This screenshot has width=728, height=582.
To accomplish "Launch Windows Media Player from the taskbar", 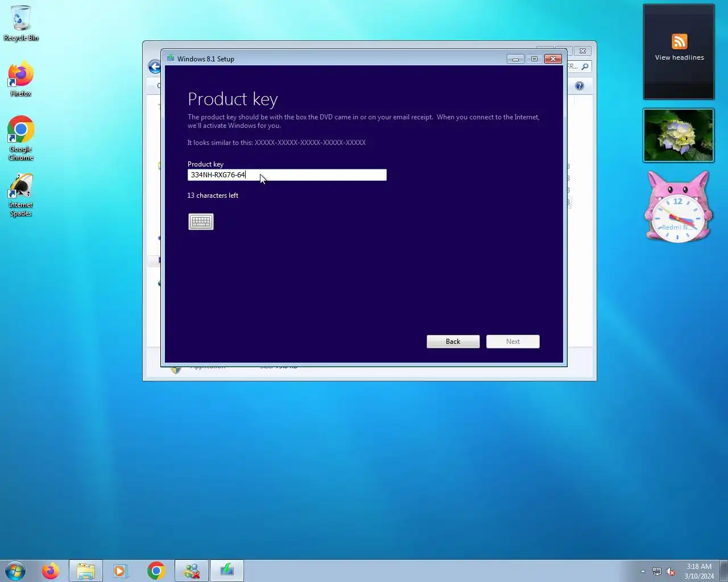I will pyautogui.click(x=121, y=571).
